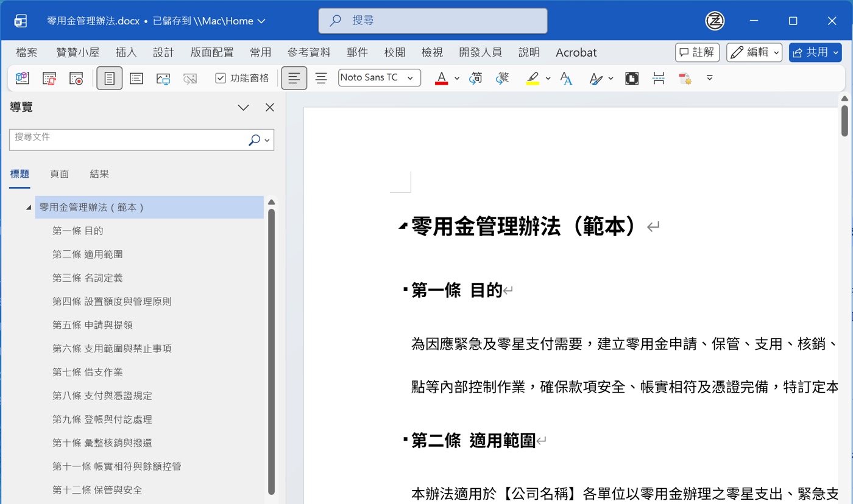
Task: Open the change font size/case icon
Action: 566,78
